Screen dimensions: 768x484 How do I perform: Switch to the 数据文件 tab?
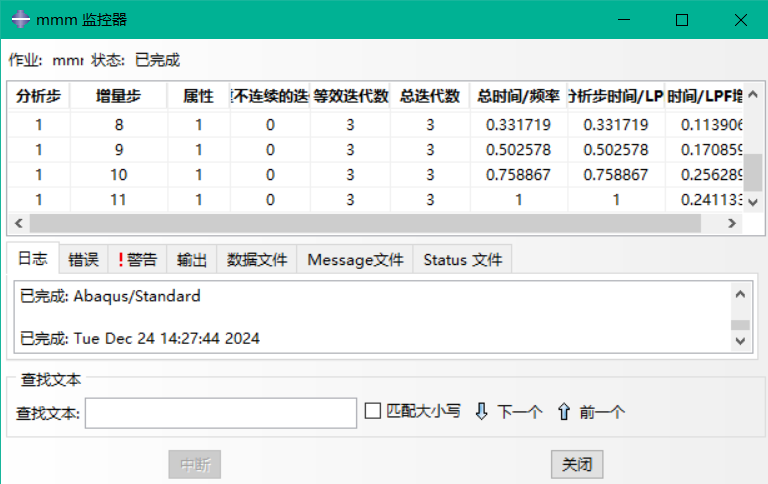coord(257,260)
